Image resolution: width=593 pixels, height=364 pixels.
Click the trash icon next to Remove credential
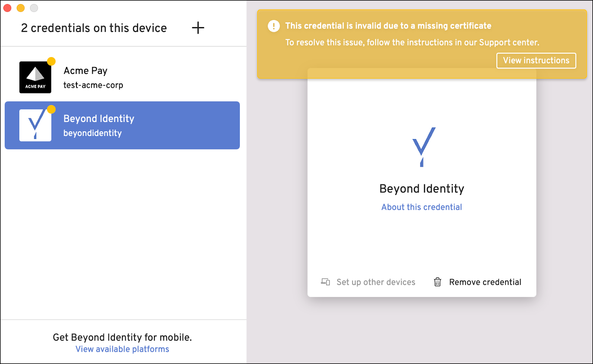(x=438, y=282)
